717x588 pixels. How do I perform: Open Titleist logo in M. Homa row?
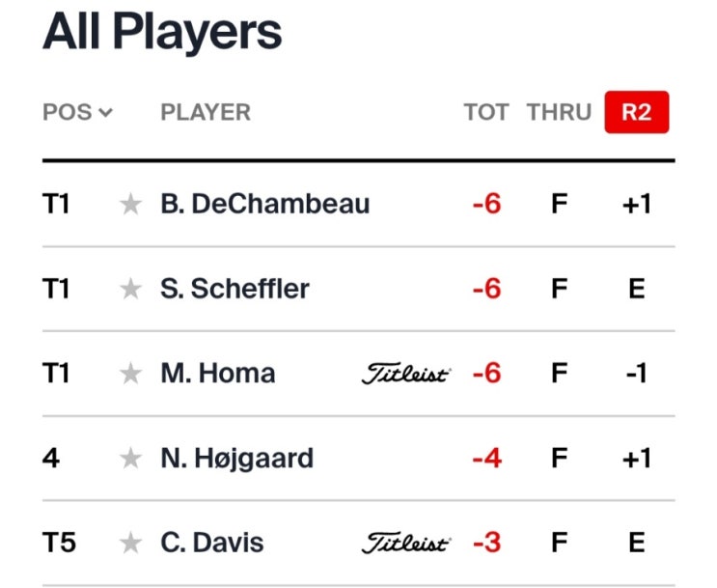406,374
